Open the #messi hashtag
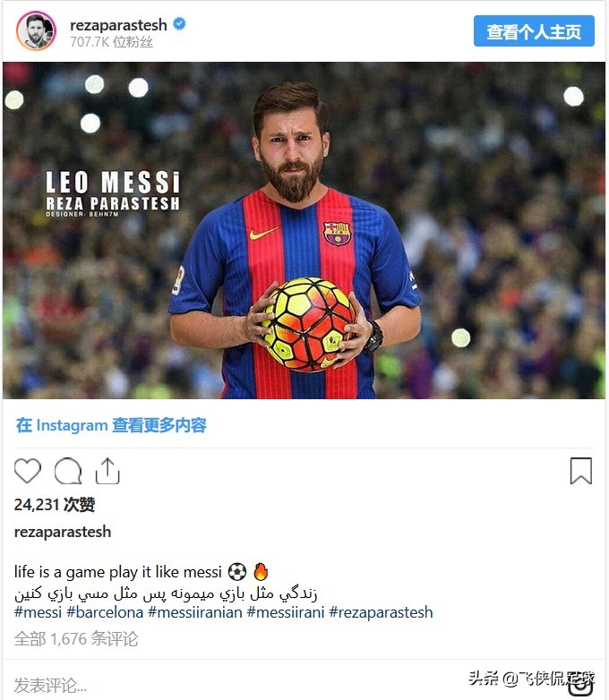The width and height of the screenshot is (609, 700). [38, 612]
